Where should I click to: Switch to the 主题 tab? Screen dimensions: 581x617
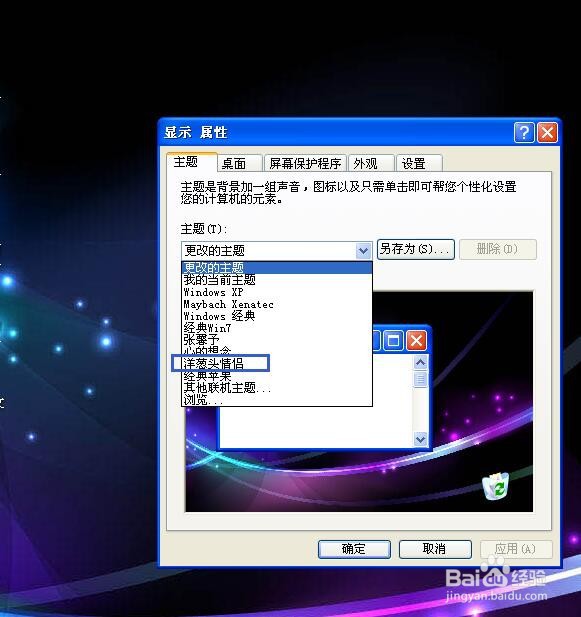[192, 162]
